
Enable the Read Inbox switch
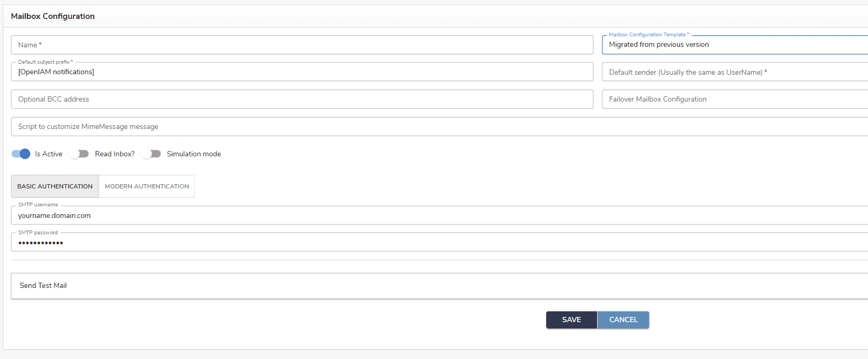pos(79,154)
